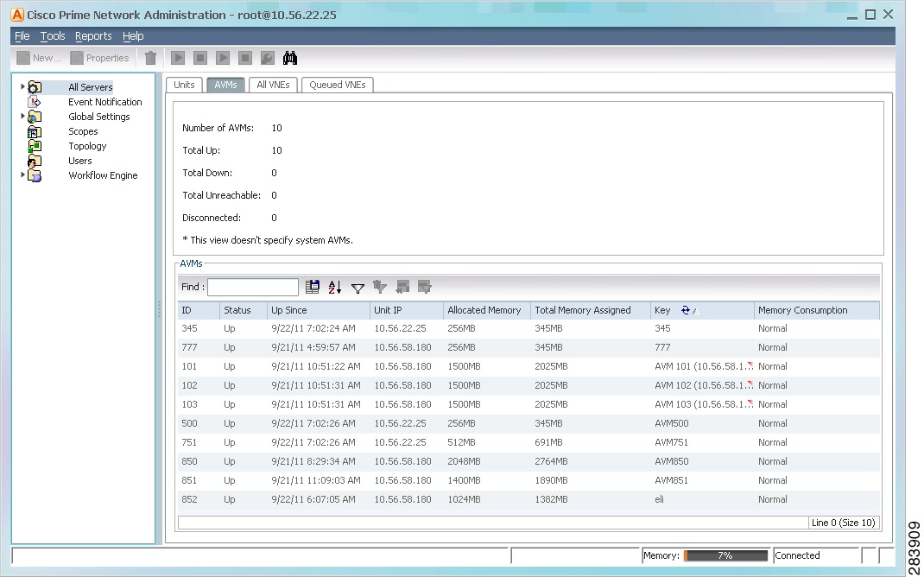
Task: Select the AVMs tab
Action: point(225,85)
